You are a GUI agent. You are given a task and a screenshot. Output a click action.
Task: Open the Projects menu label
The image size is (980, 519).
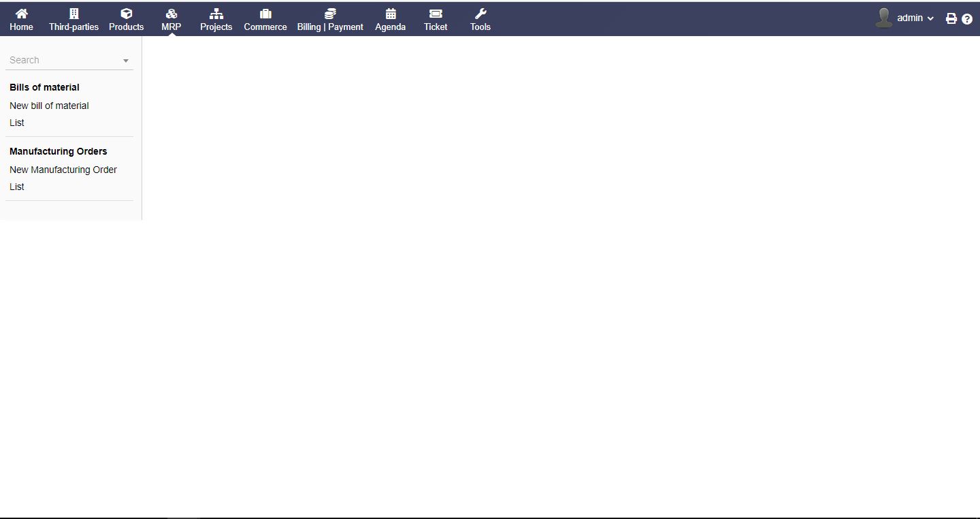tap(216, 27)
